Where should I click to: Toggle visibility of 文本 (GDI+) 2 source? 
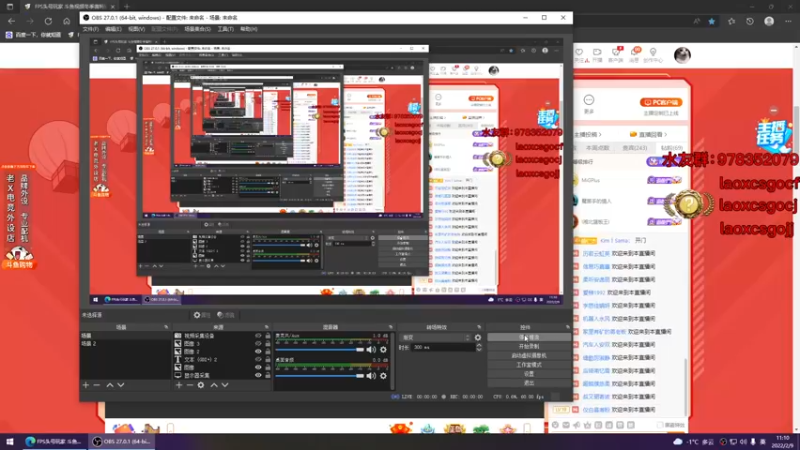pyautogui.click(x=258, y=359)
